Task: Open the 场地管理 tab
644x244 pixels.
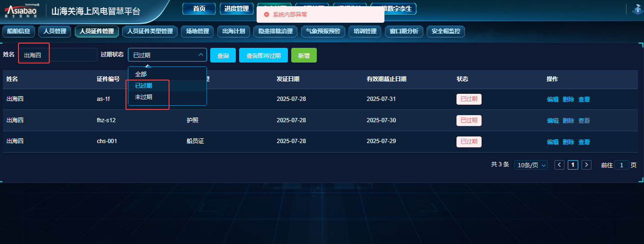Action: click(197, 31)
